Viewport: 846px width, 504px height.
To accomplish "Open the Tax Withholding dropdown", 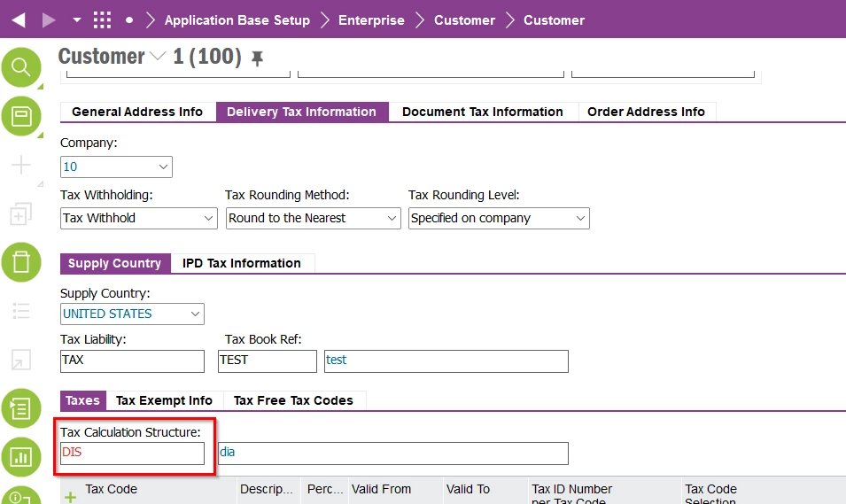I will tap(139, 218).
